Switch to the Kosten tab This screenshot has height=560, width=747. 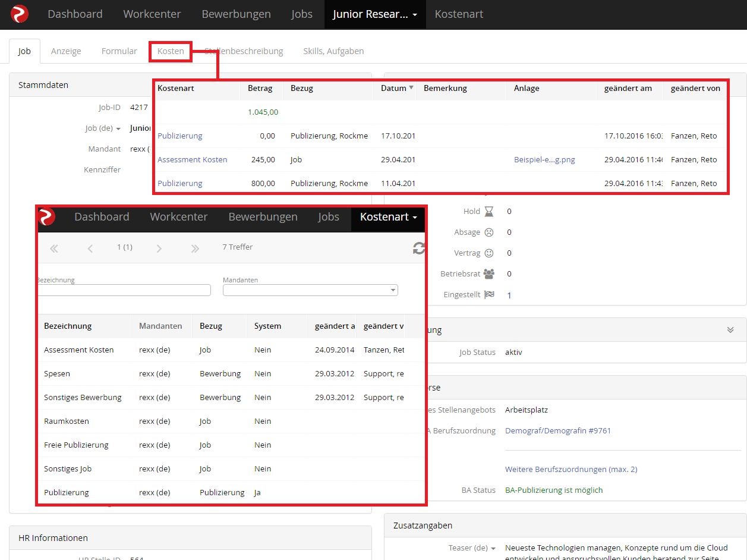[x=171, y=51]
